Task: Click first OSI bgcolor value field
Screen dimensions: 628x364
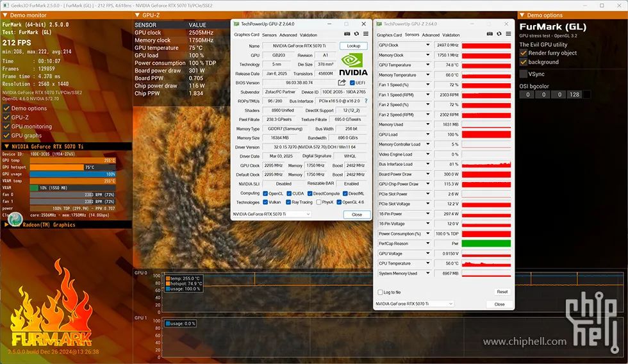Action: tap(527, 94)
